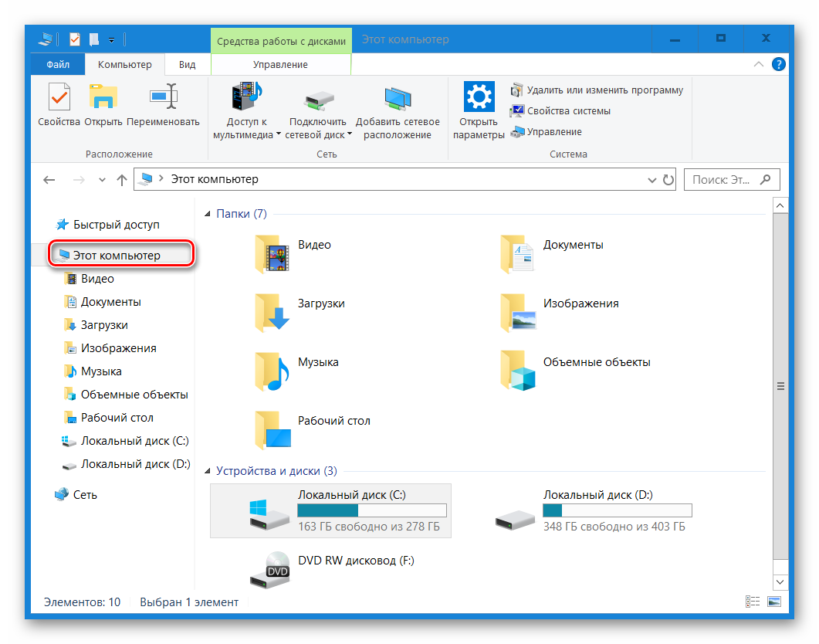
Task: Collapse the ribbon with chevron
Action: pyautogui.click(x=759, y=64)
